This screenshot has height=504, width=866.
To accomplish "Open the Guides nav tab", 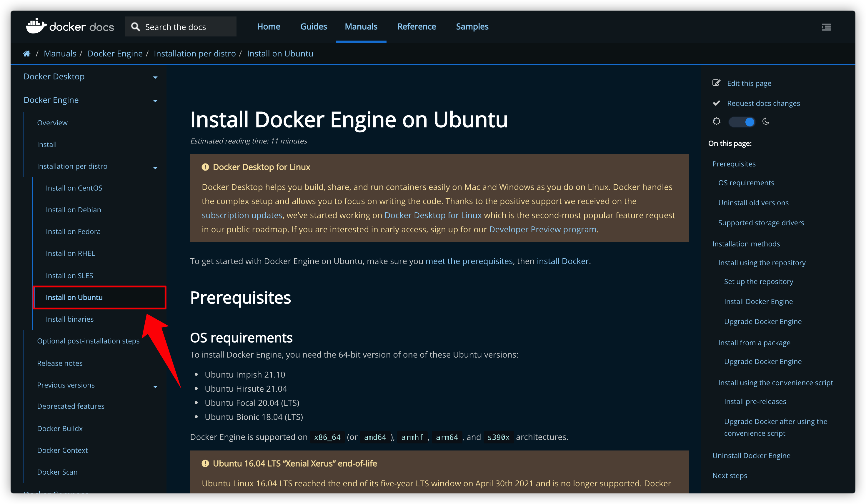I will [x=313, y=26].
